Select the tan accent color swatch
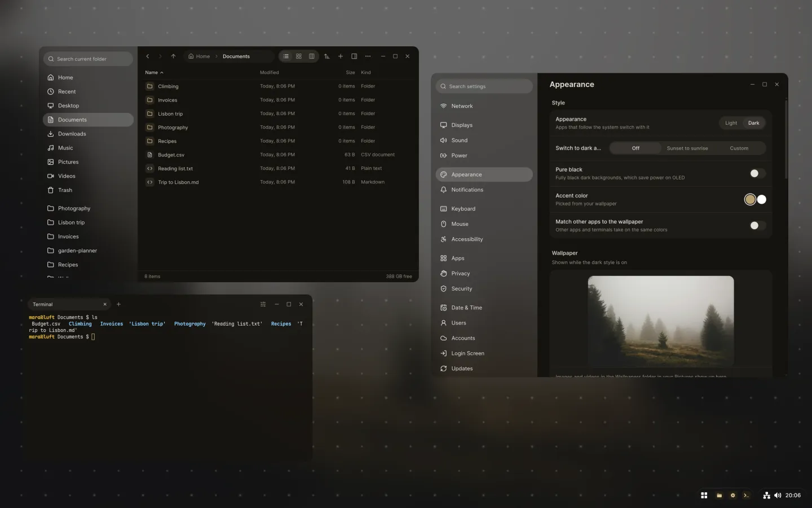The image size is (812, 508). click(x=750, y=199)
